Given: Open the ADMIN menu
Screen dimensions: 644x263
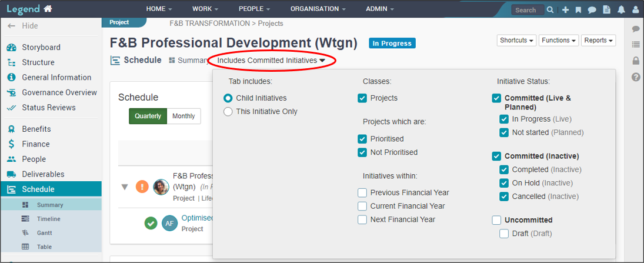Looking at the screenshot, I should [x=380, y=9].
